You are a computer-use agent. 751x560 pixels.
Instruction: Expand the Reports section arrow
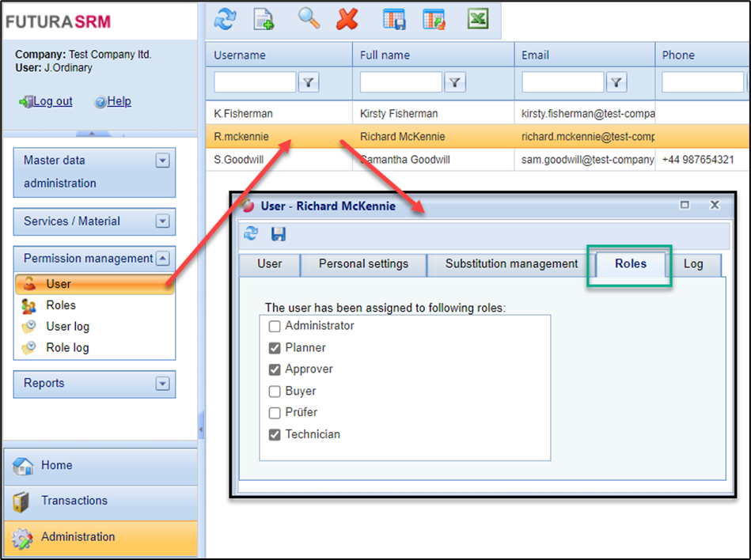[x=162, y=384]
